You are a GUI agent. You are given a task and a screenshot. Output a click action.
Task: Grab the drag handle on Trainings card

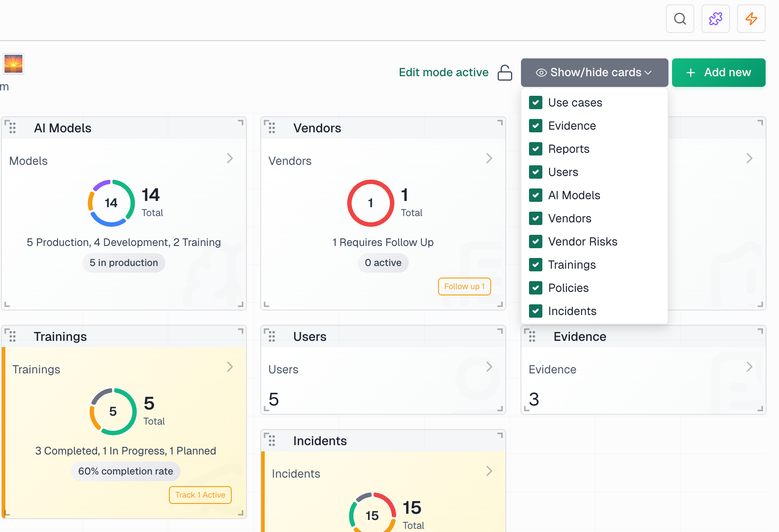12,336
